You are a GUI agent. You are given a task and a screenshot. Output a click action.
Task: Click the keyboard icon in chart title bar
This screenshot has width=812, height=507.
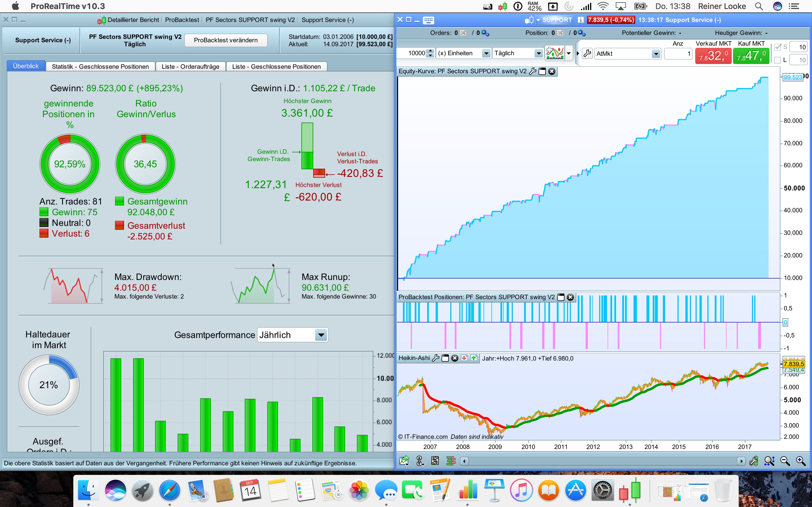point(429,20)
